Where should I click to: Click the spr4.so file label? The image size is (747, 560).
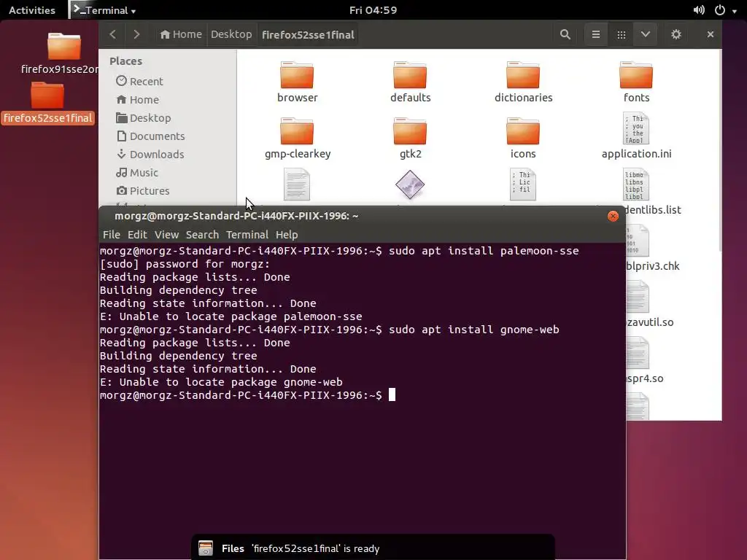645,378
